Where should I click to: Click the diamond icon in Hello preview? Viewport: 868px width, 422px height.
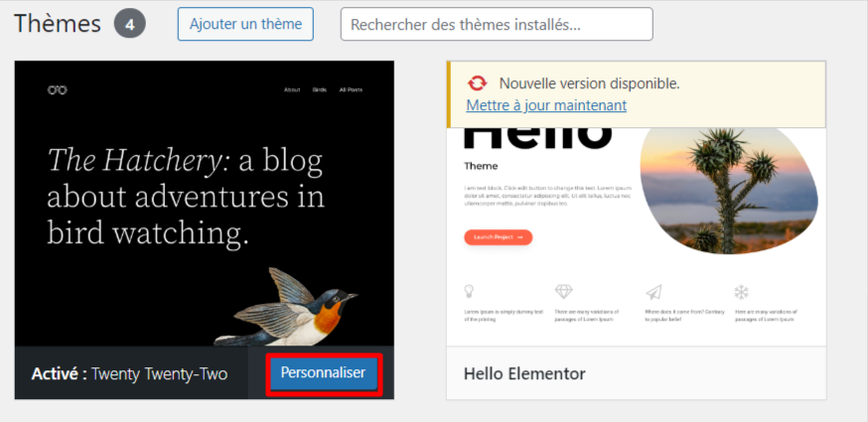click(x=564, y=292)
